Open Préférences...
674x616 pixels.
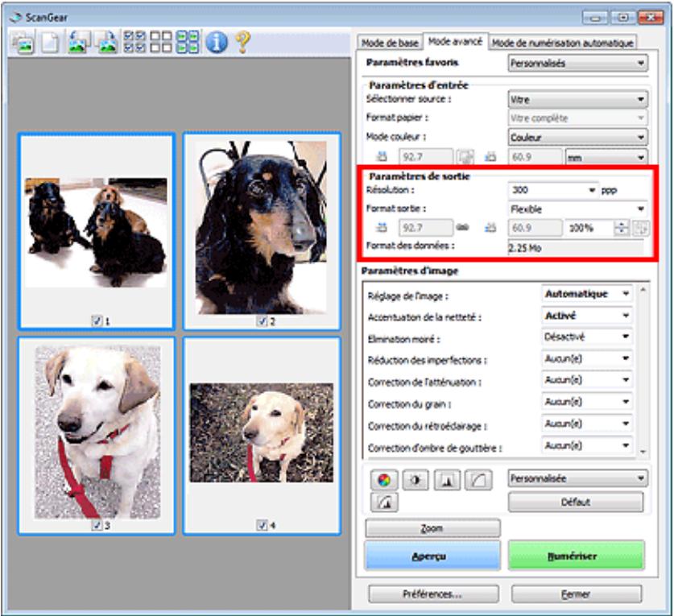[x=433, y=594]
